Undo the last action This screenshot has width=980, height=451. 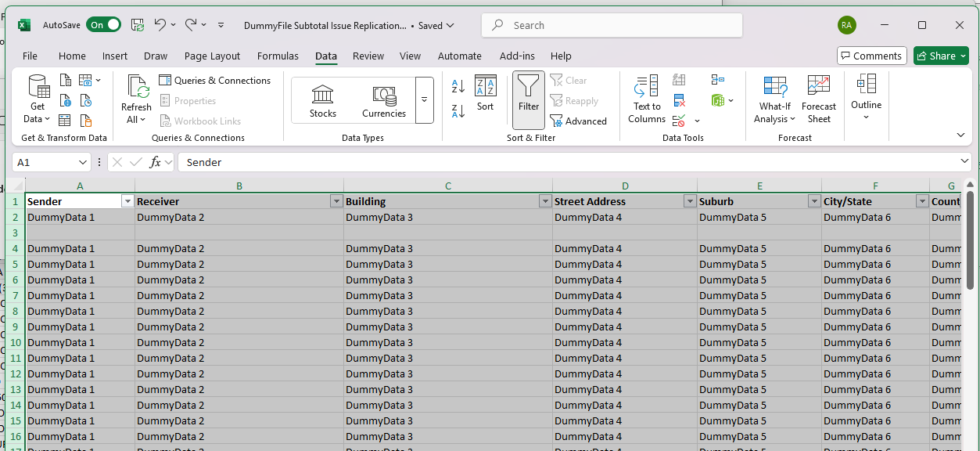(x=160, y=25)
